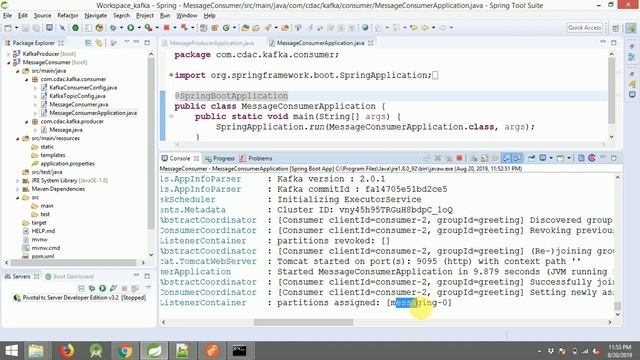Click the red Terminate icon in Console toolbar
Viewport: 640px width, 360px height.
pyautogui.click(x=459, y=158)
